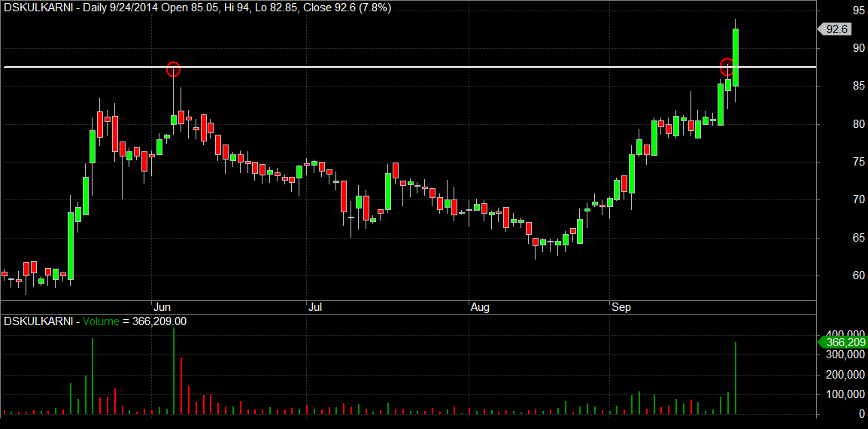This screenshot has width=868, height=429.
Task: Click the 200,000 volume axis label
Action: coord(845,375)
